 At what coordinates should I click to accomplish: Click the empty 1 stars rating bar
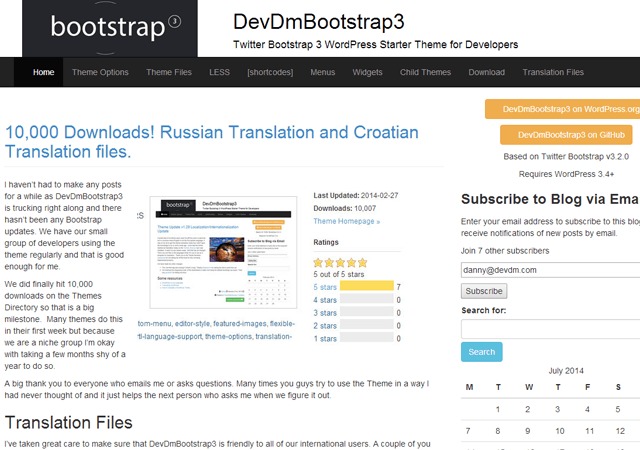click(x=367, y=337)
